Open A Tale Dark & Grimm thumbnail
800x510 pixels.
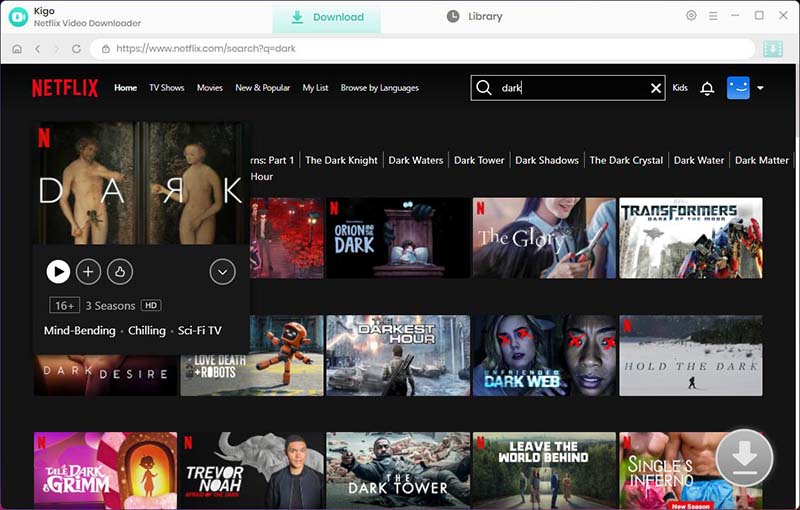[x=106, y=470]
